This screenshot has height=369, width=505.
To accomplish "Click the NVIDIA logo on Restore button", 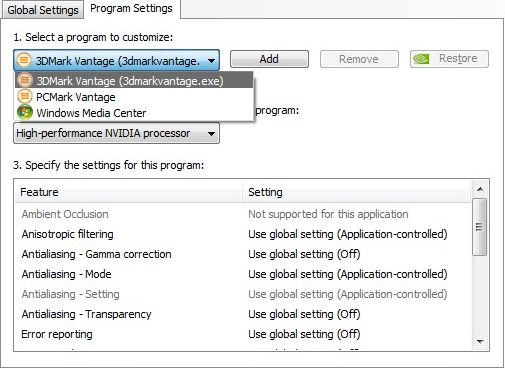I will pyautogui.click(x=421, y=59).
